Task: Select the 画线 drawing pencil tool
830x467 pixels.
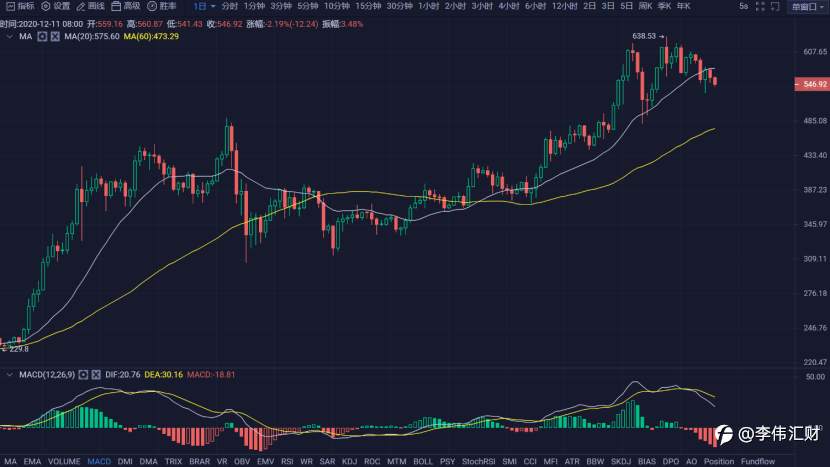Action: (x=81, y=6)
